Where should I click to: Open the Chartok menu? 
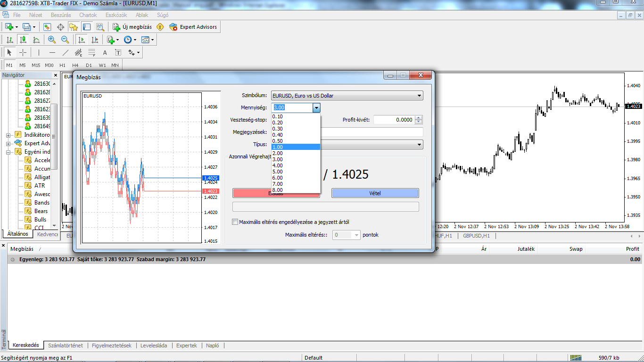point(88,15)
